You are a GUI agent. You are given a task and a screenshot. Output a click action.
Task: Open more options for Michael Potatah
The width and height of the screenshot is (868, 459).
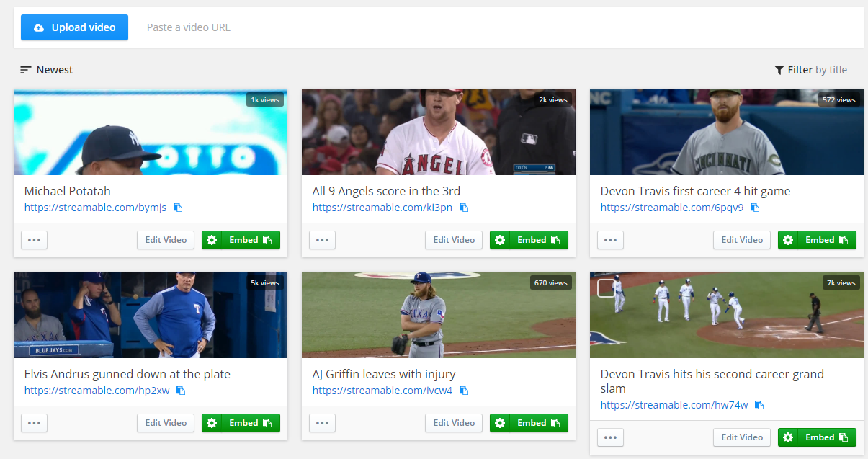point(34,240)
